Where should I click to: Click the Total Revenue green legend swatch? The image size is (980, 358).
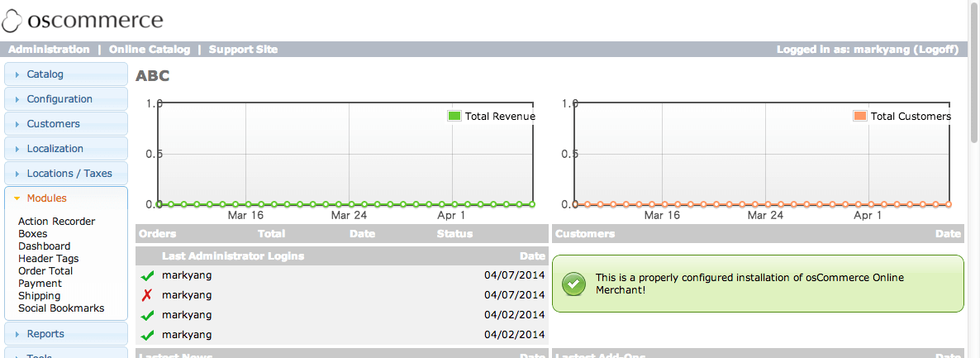454,117
